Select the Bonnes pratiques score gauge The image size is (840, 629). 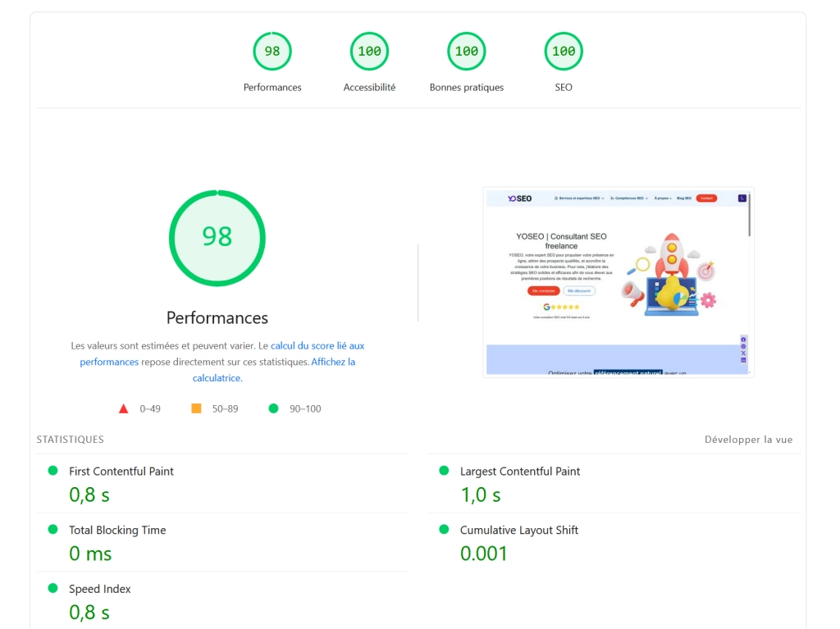pyautogui.click(x=466, y=52)
